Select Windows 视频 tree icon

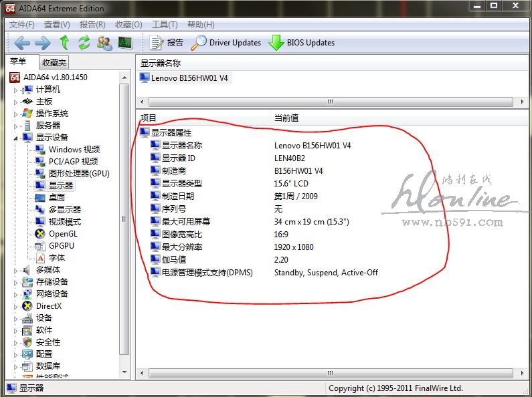coord(40,150)
